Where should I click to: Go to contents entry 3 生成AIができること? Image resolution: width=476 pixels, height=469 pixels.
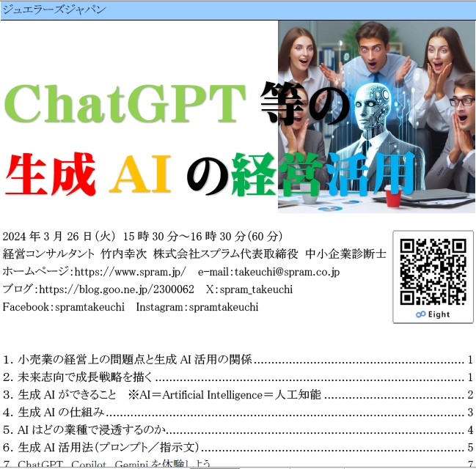coord(238,395)
